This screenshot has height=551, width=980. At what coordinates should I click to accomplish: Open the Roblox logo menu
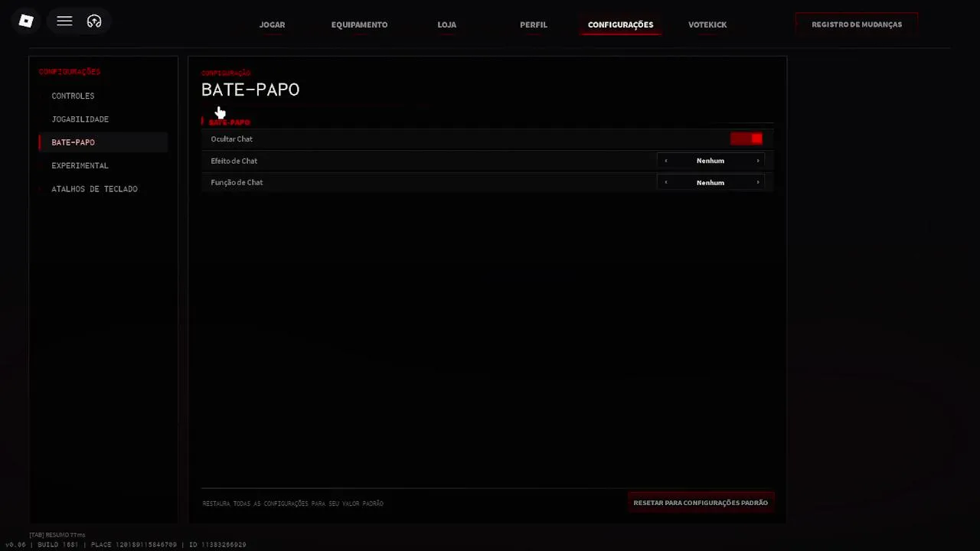26,21
